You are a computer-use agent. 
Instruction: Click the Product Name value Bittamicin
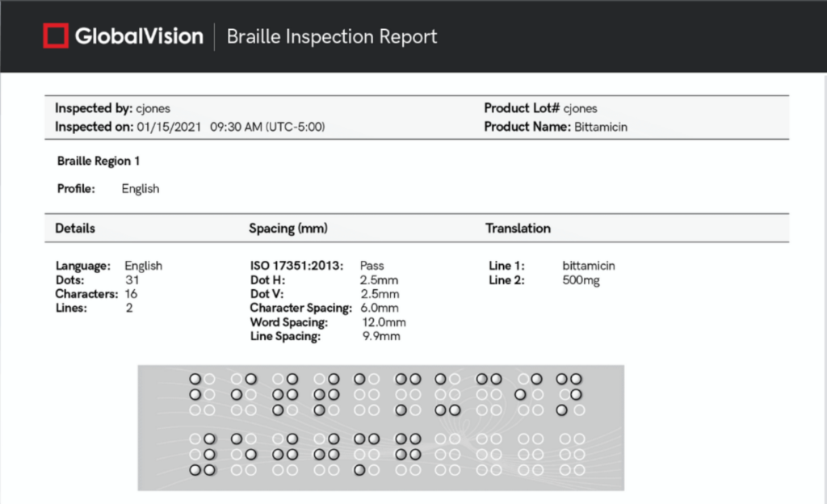(x=601, y=127)
